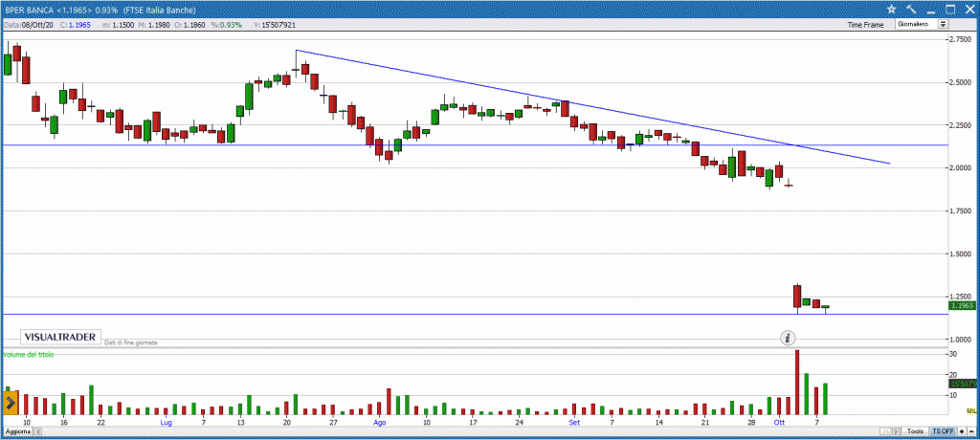
Task: Click the Data 08/Ott/20 field
Action: click(30, 25)
